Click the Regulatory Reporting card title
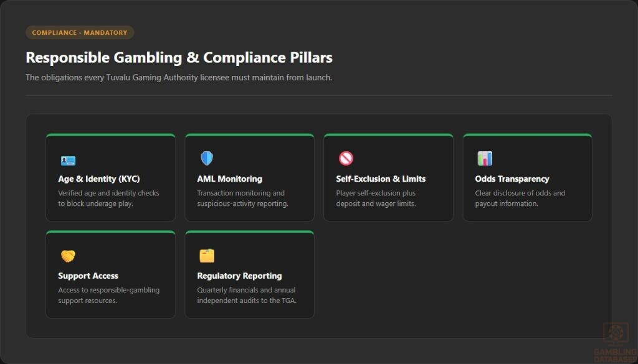Viewport: 638px width, 364px height. tap(239, 276)
